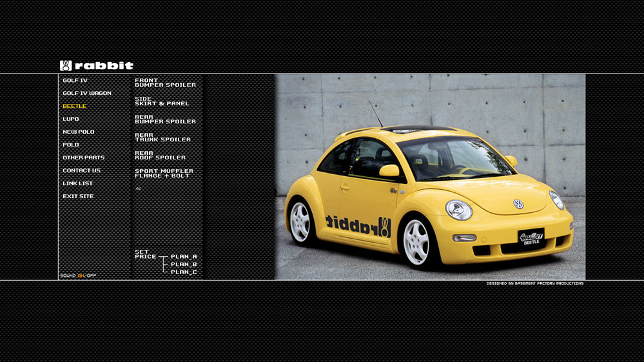Click the rabbit brand wordmark
The height and width of the screenshot is (362, 644).
tap(104, 66)
